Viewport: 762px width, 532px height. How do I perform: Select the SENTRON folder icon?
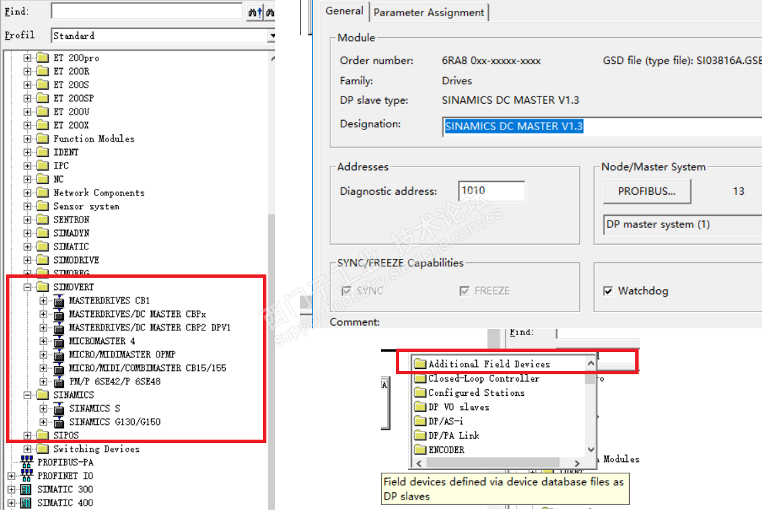coord(42,220)
